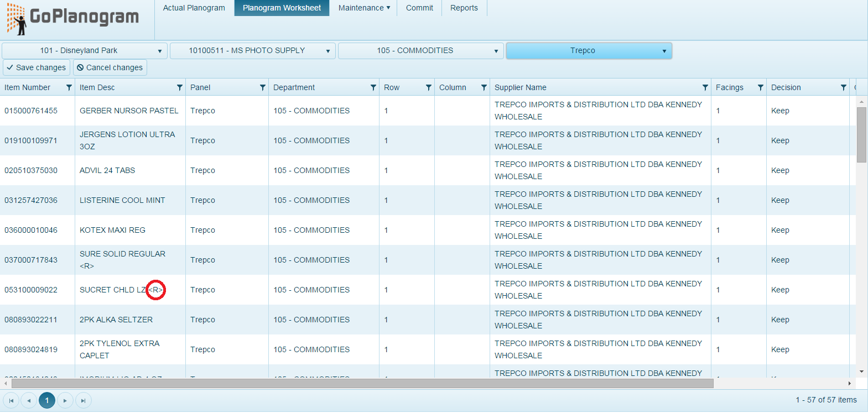Sort by the Item Number header

pos(27,87)
